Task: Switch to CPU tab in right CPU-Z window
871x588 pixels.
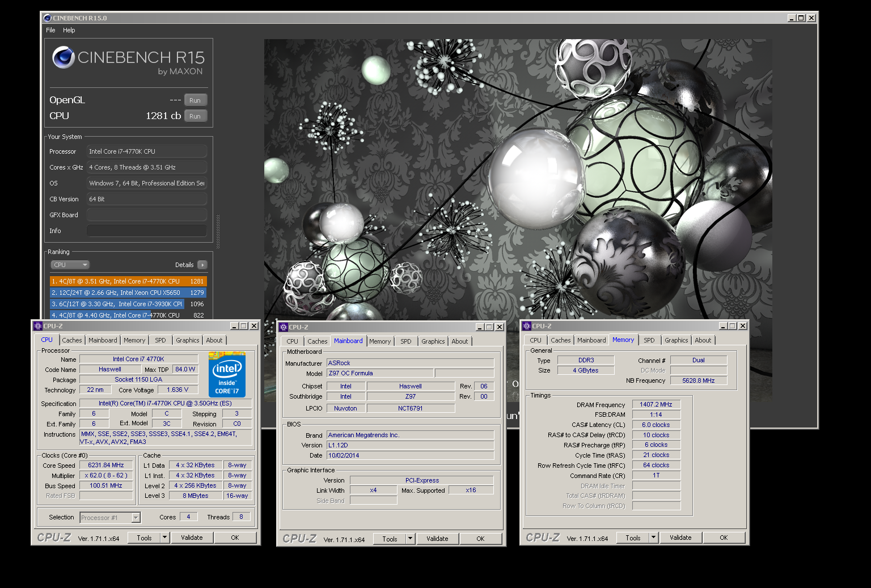Action: [x=536, y=340]
